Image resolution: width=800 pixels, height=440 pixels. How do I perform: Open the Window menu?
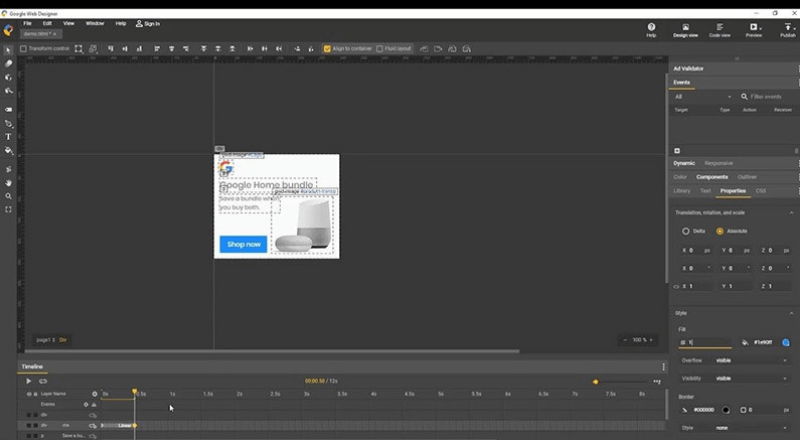tap(95, 23)
